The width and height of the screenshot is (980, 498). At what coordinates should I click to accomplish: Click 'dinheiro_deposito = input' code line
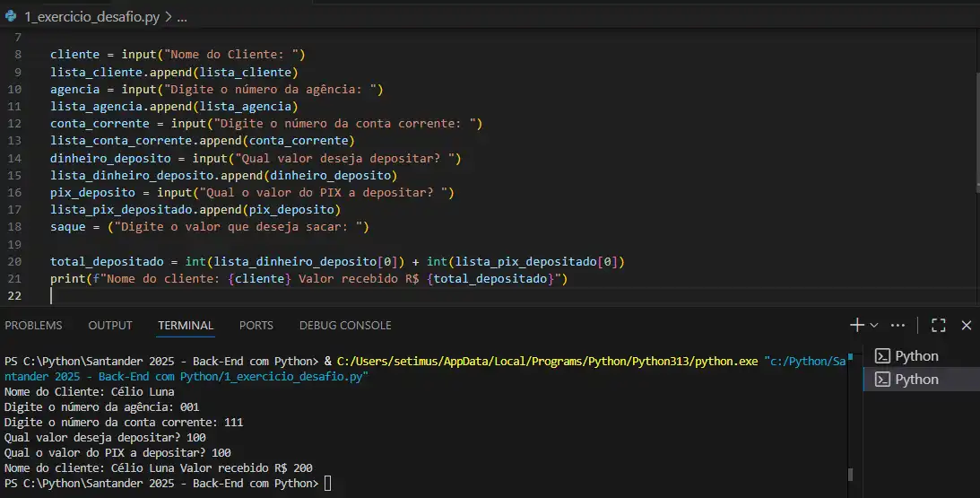256,158
